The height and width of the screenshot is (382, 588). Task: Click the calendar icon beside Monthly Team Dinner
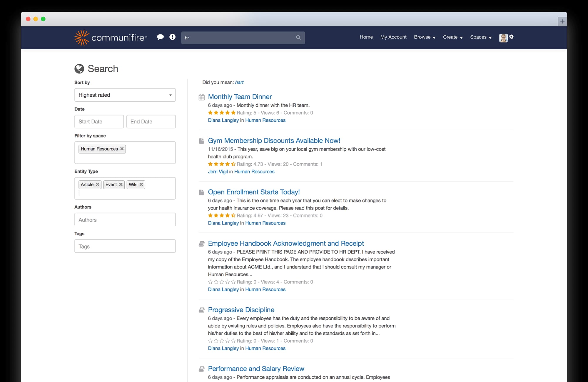(201, 97)
